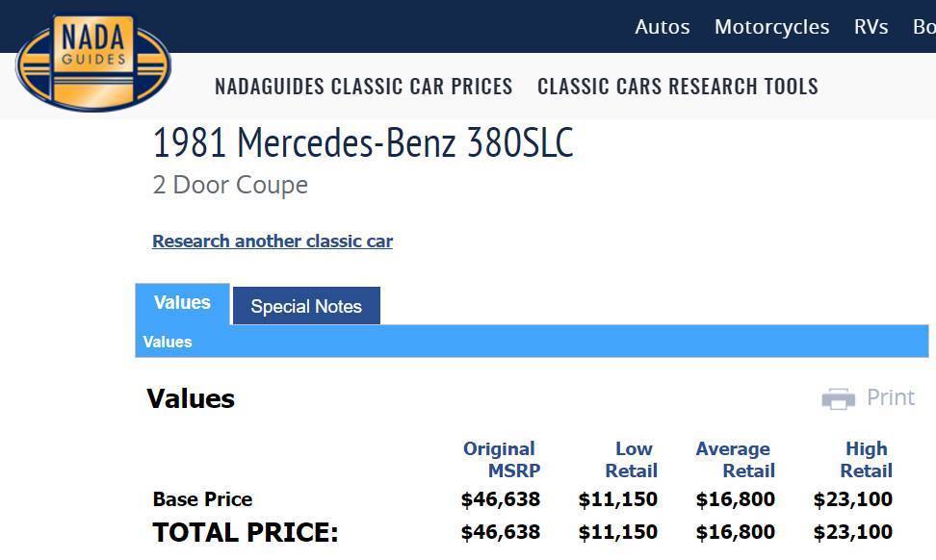
Task: Click the printer icon
Action: 838,398
